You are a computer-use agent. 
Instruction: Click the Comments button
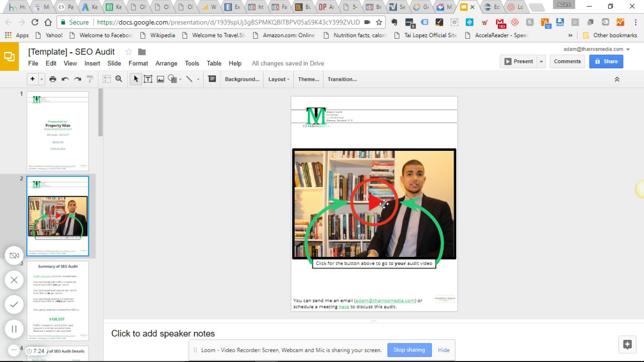pos(568,61)
